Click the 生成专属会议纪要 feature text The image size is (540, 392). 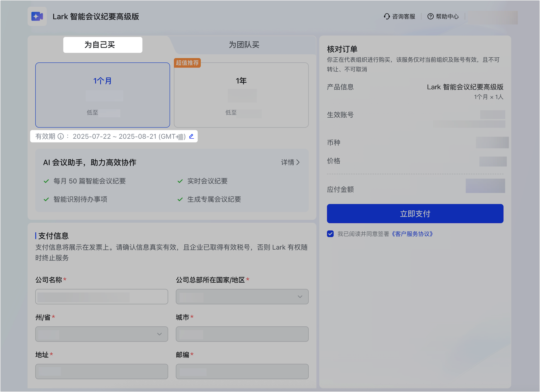coord(214,199)
